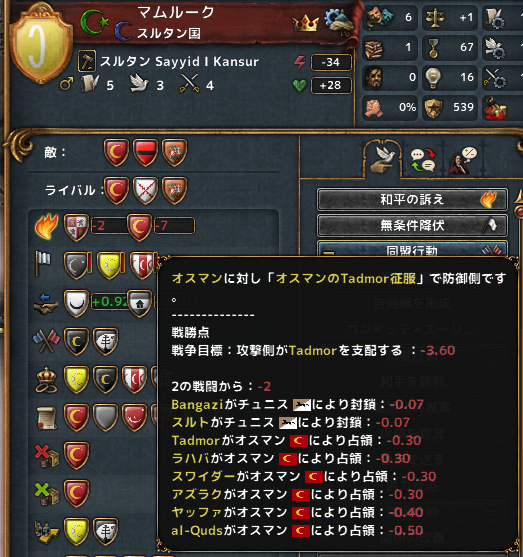523x557 pixels.
Task: Select the red black striped enemy shield
Action: click(145, 153)
